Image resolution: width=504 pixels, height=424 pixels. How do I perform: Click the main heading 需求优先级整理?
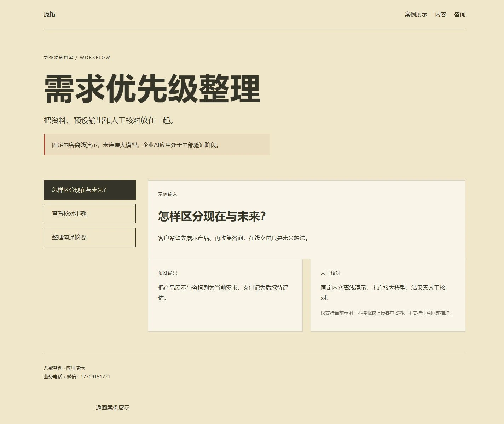[152, 89]
